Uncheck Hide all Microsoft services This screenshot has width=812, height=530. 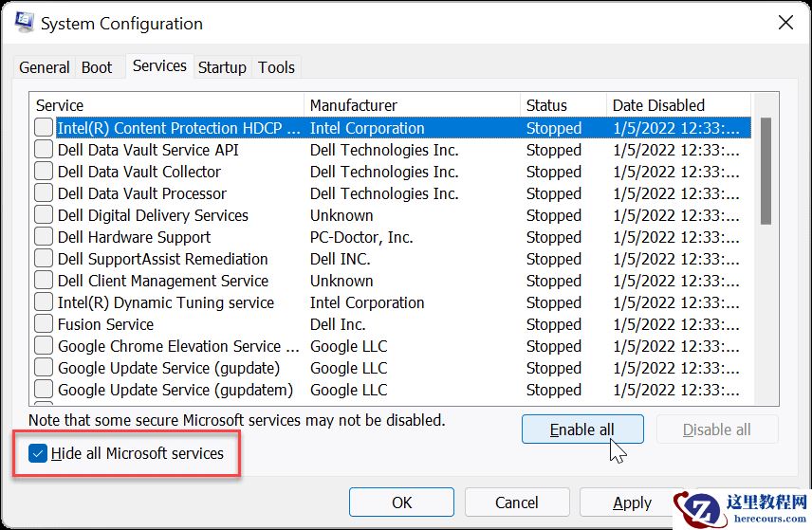tap(38, 453)
